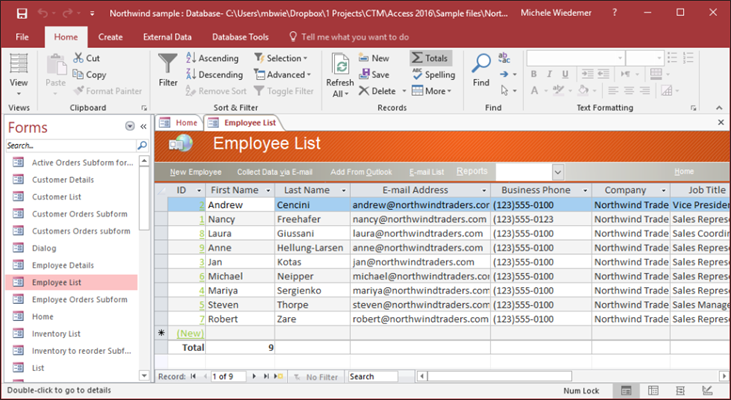Switch to Design view in status bar
731x400 pixels.
(x=707, y=390)
